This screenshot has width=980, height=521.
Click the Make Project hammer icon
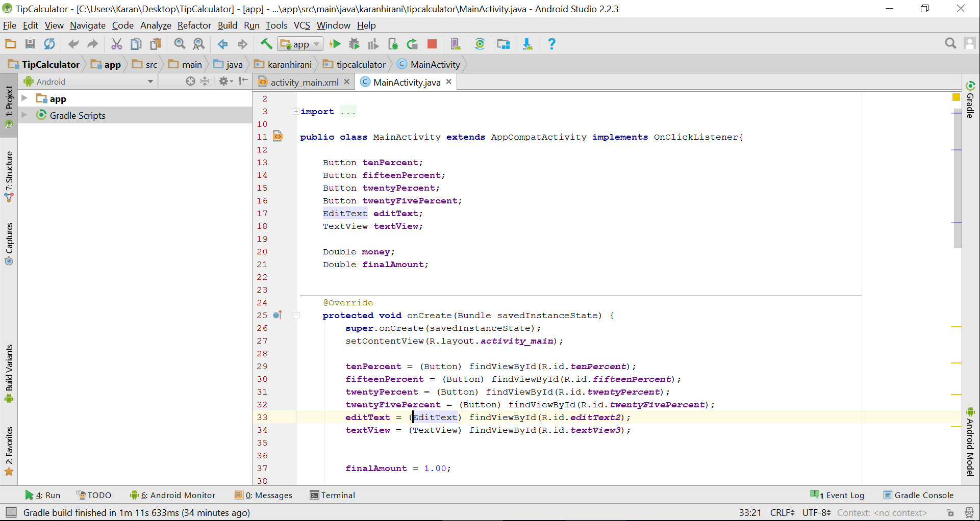266,44
